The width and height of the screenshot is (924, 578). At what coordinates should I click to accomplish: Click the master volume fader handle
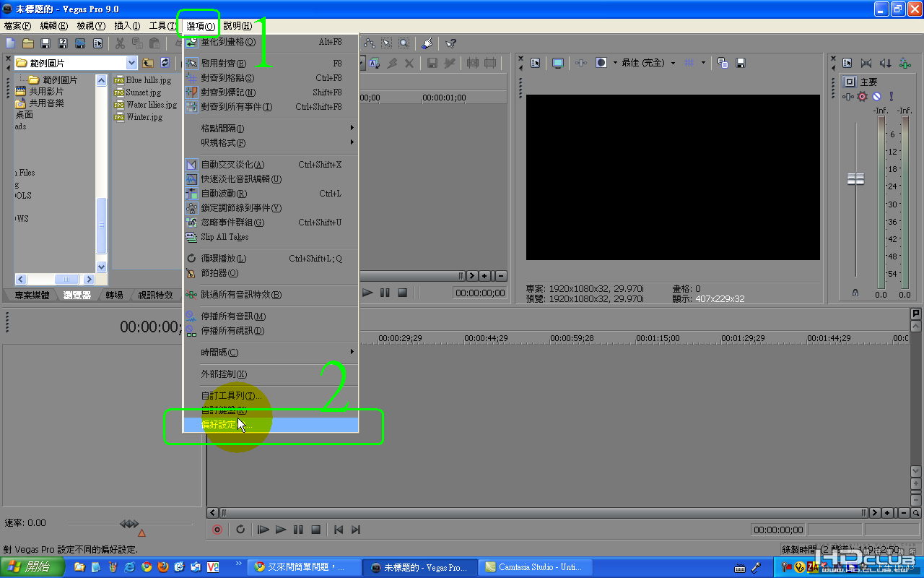tap(855, 178)
